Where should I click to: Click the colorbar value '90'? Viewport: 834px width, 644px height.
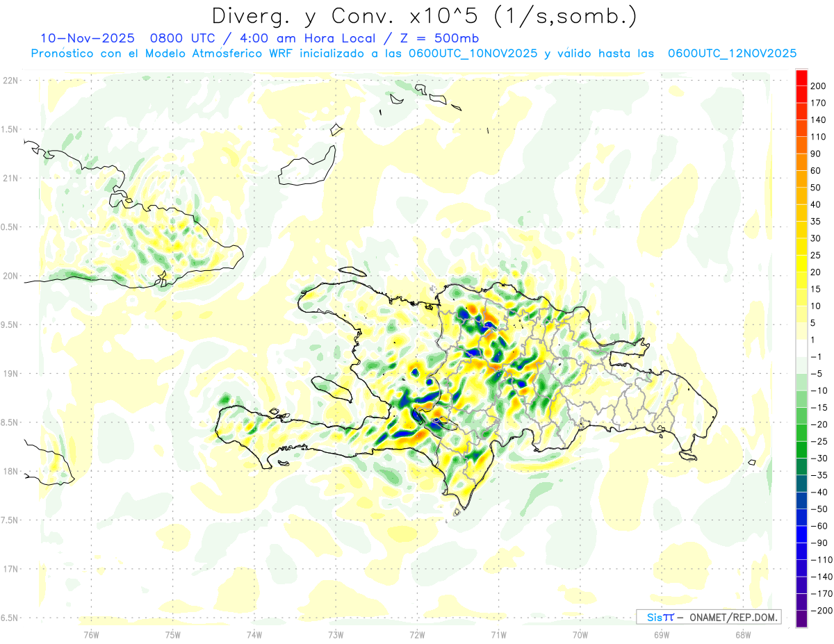816,154
